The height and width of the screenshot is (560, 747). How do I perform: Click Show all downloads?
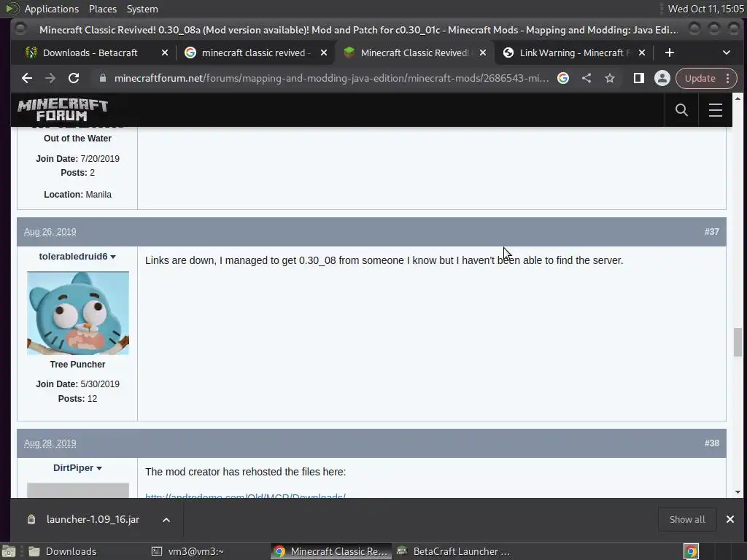click(x=687, y=519)
